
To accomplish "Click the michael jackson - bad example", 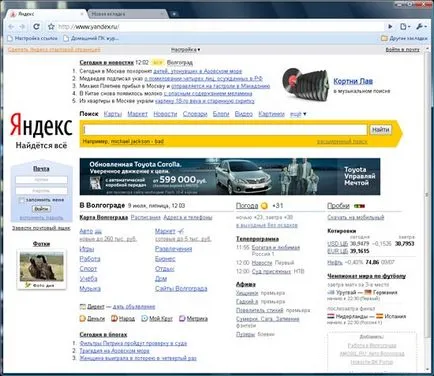I will (x=137, y=141).
